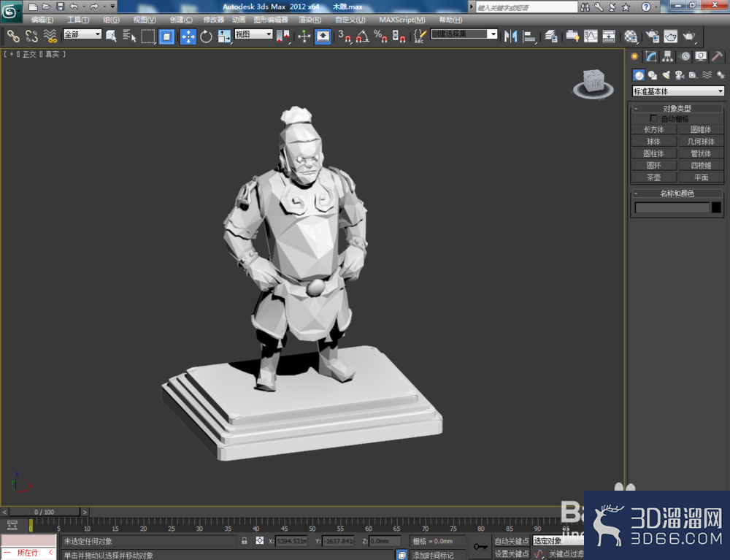Image resolution: width=730 pixels, height=560 pixels.
Task: Toggle Angle Snap button
Action: point(362,37)
